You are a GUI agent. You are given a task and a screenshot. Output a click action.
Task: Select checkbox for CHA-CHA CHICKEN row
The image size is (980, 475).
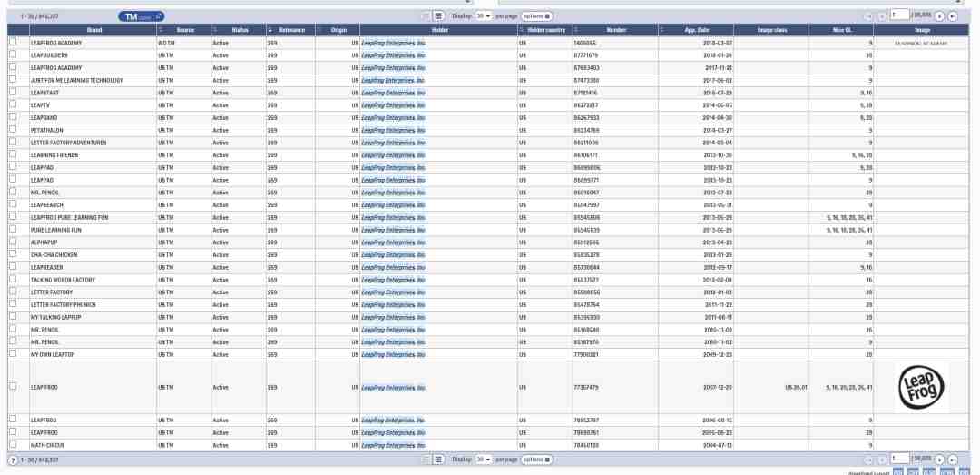13,254
